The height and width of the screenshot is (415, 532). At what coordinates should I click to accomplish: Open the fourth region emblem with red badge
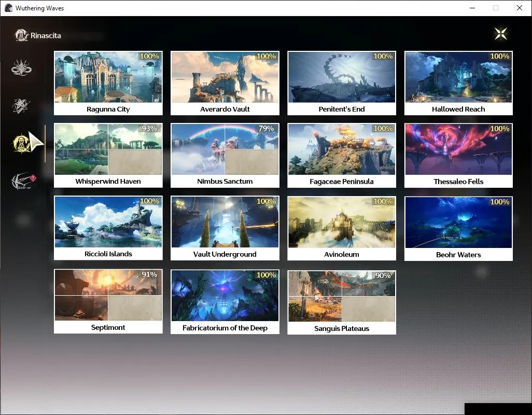[23, 181]
